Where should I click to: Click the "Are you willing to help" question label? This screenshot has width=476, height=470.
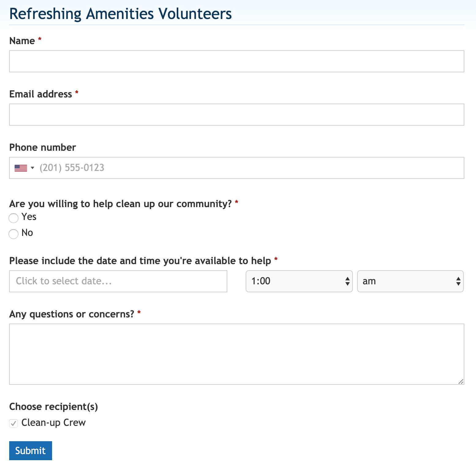pyautogui.click(x=120, y=204)
